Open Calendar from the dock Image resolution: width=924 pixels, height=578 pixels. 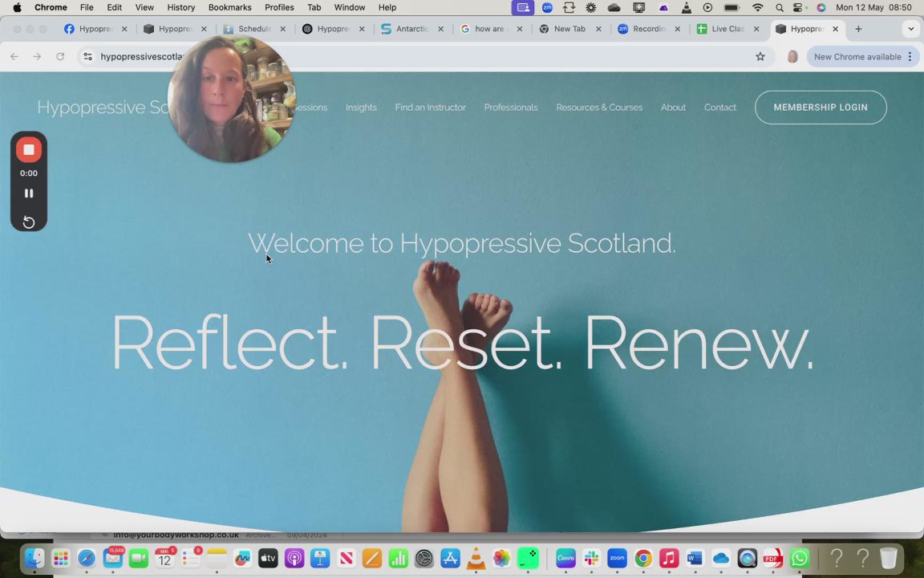[x=164, y=558]
